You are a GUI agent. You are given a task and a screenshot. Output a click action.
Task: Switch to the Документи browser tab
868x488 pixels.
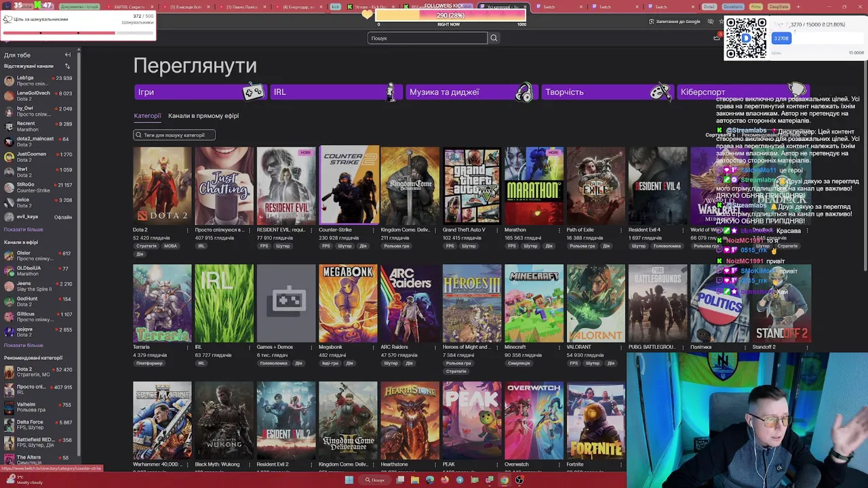[x=79, y=7]
